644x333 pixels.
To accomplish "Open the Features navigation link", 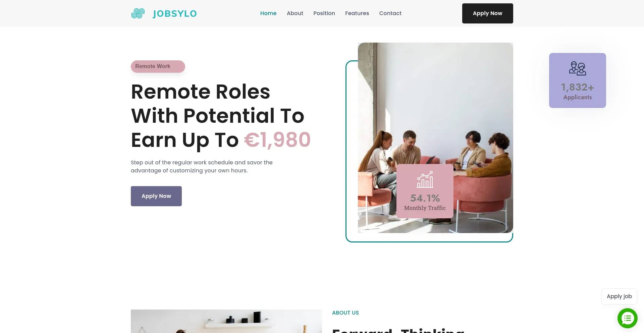I will 357,13.
